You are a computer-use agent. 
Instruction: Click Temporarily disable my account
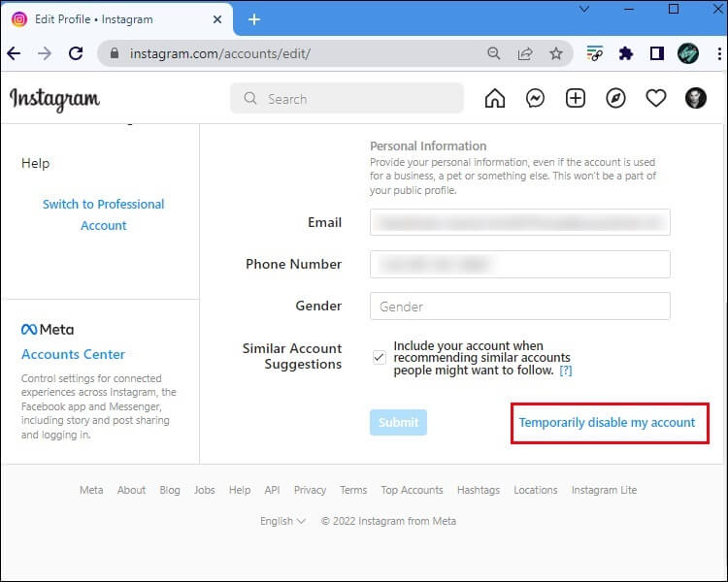(607, 422)
